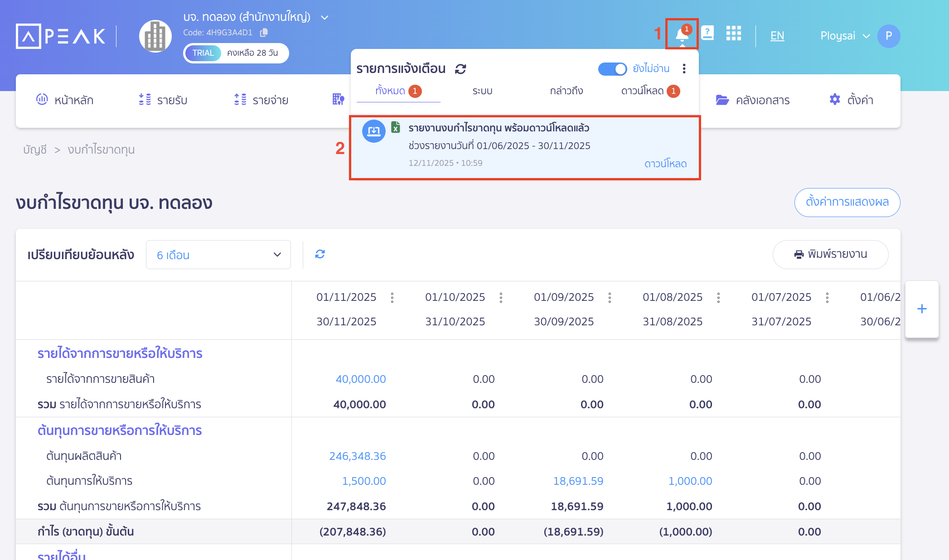Image resolution: width=949 pixels, height=560 pixels.
Task: Refresh the notification list
Action: point(460,69)
